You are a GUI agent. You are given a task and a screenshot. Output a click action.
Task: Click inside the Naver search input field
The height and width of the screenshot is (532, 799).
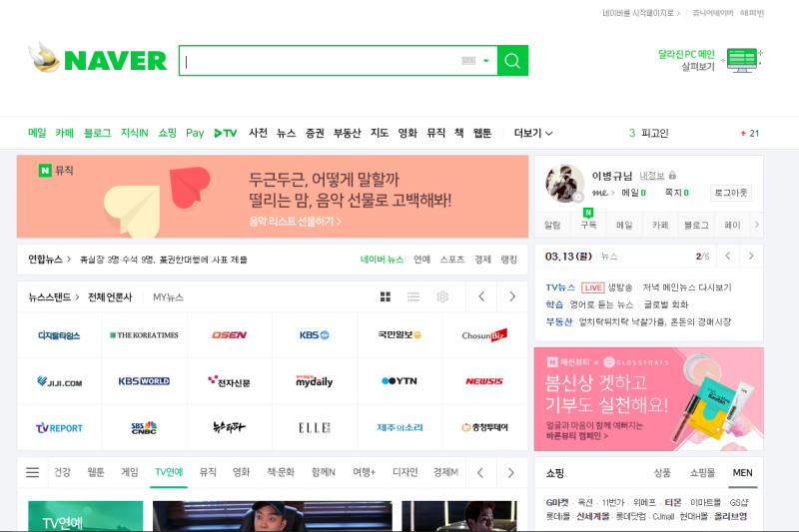(x=321, y=61)
